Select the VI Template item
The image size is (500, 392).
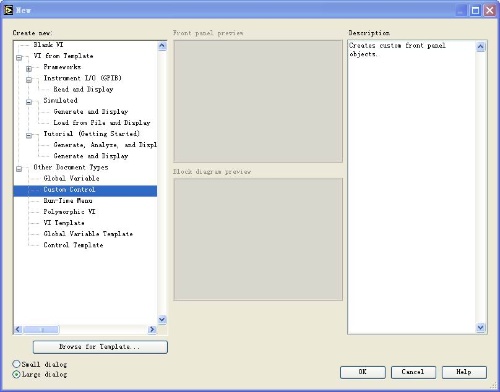coord(64,223)
